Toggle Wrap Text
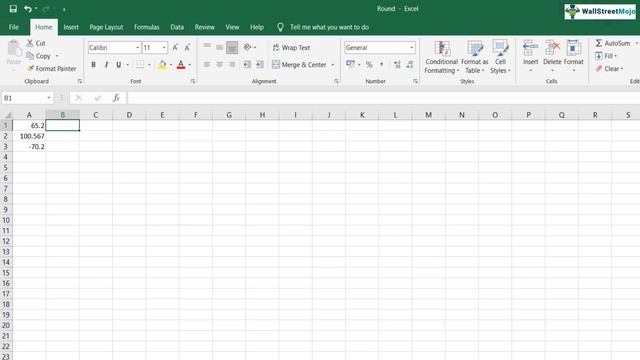Screen dimensions: 640x360 pyautogui.click(x=291, y=47)
